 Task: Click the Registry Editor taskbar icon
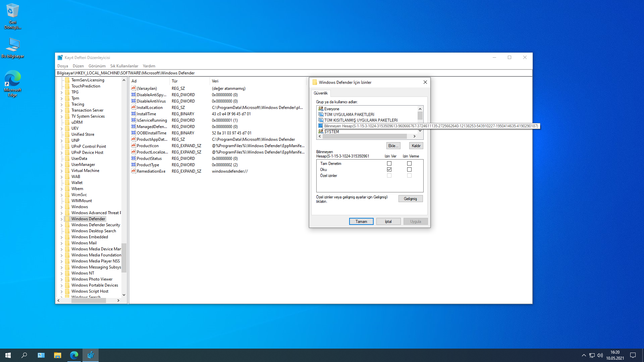(x=91, y=355)
